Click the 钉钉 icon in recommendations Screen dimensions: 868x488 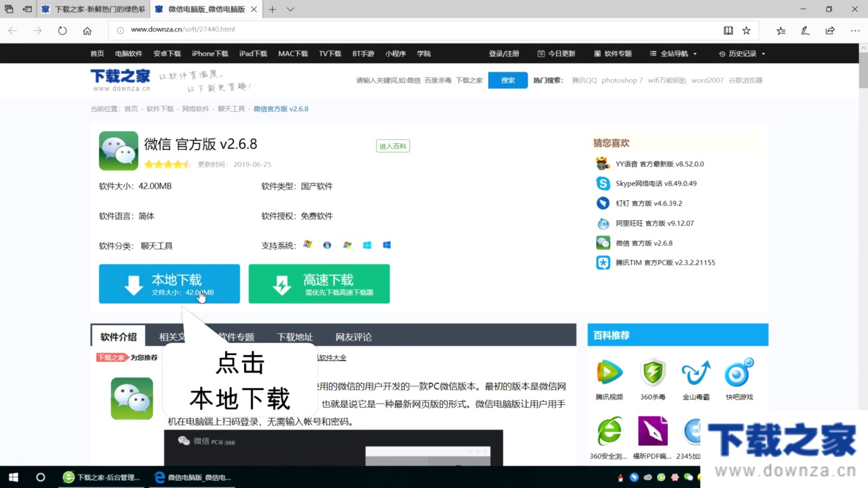click(603, 203)
